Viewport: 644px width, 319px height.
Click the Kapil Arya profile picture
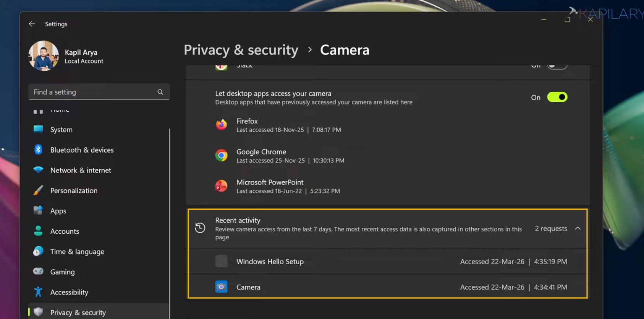pyautogui.click(x=44, y=56)
